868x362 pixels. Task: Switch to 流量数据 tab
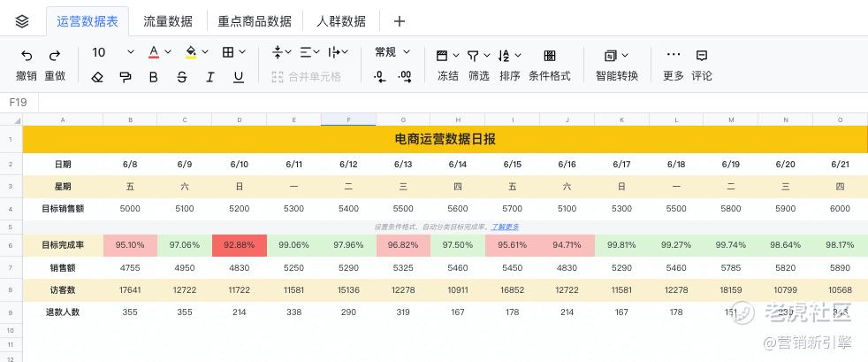pyautogui.click(x=168, y=21)
